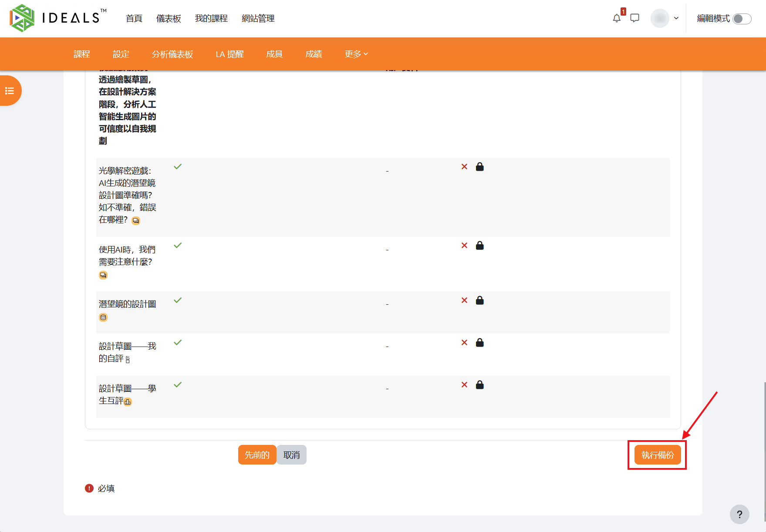Expand the user avatar menu
This screenshot has height=532, width=766.
(665, 18)
